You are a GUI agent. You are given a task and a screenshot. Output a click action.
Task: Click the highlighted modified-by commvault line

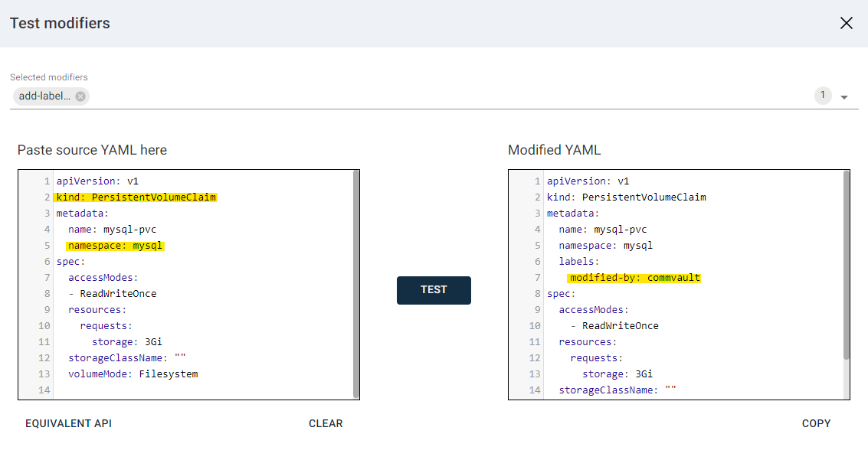[634, 277]
